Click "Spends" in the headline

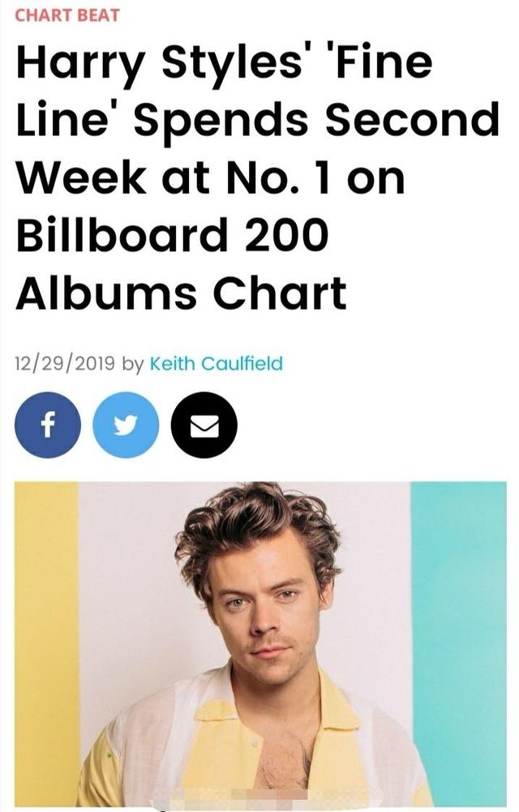point(221,122)
